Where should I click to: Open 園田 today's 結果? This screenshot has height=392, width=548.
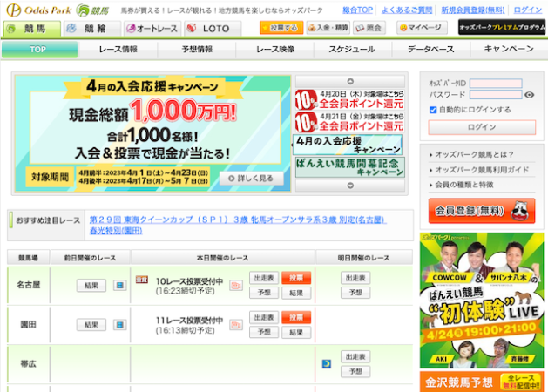[x=296, y=332]
